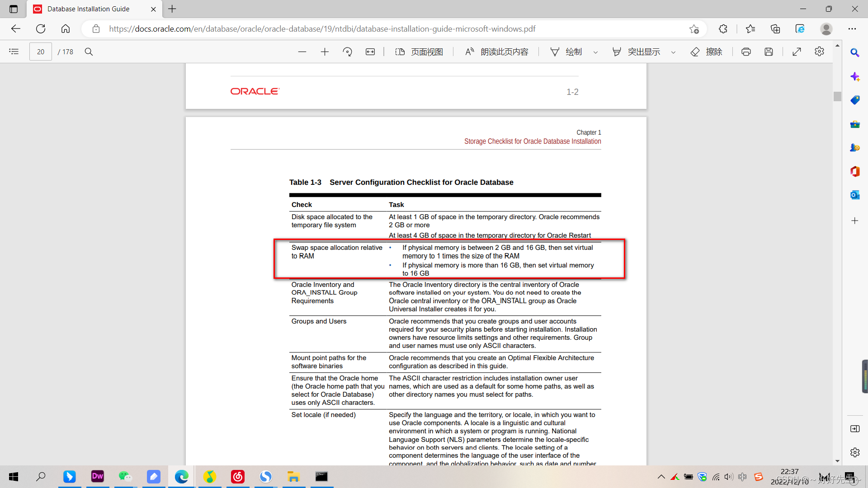The height and width of the screenshot is (488, 868).
Task: Start 朗读此页内容 read aloud
Action: click(x=496, y=52)
